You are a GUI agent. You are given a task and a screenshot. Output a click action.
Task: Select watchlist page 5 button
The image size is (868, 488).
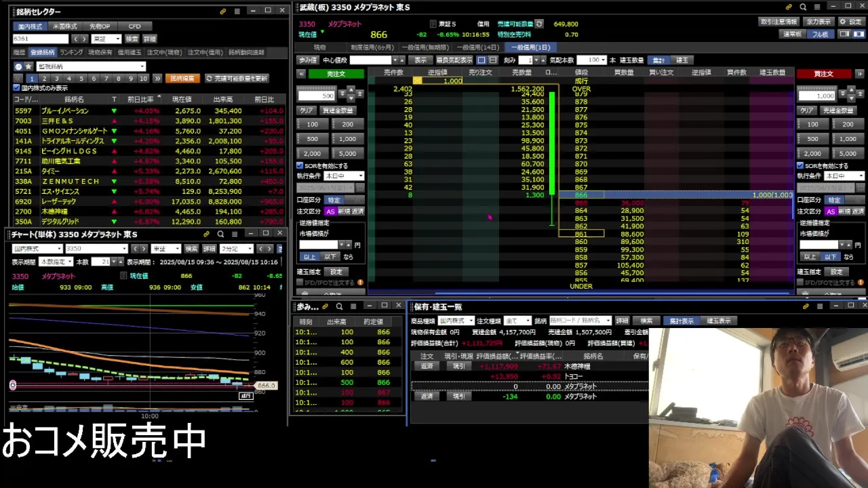[x=81, y=79]
